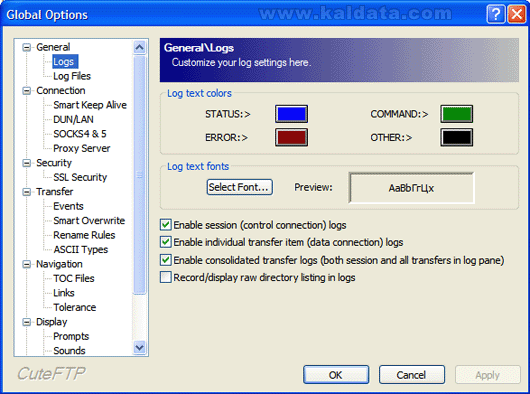The height and width of the screenshot is (394, 530).
Task: Click the tree scrollbar down arrow
Action: point(140,347)
